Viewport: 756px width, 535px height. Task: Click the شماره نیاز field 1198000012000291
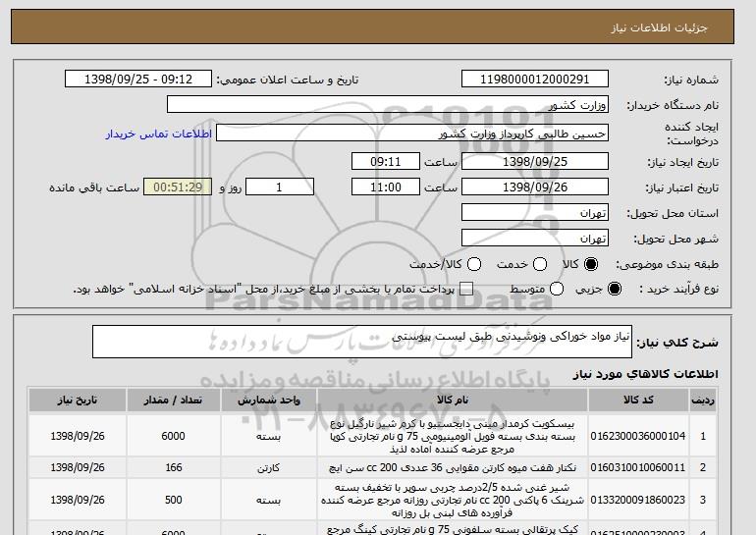pyautogui.click(x=535, y=80)
